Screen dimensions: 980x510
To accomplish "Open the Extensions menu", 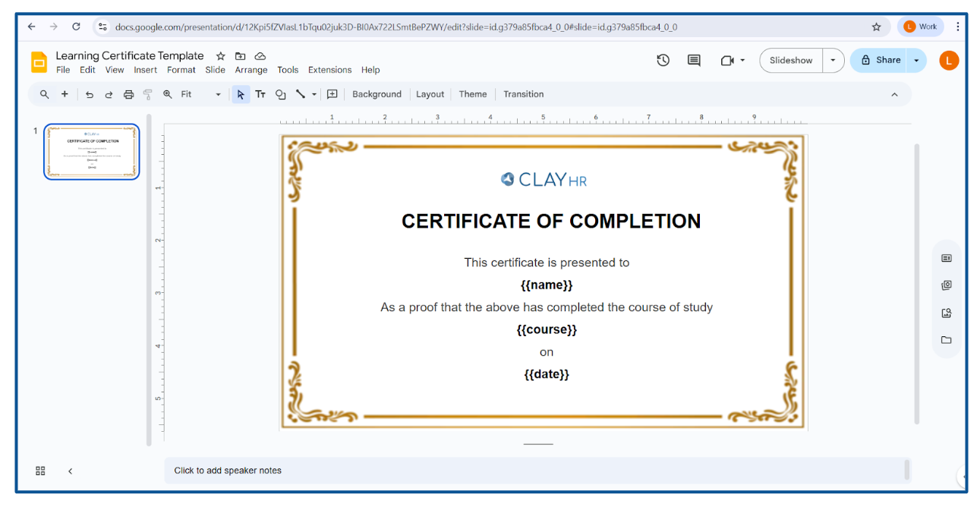I will [x=330, y=70].
